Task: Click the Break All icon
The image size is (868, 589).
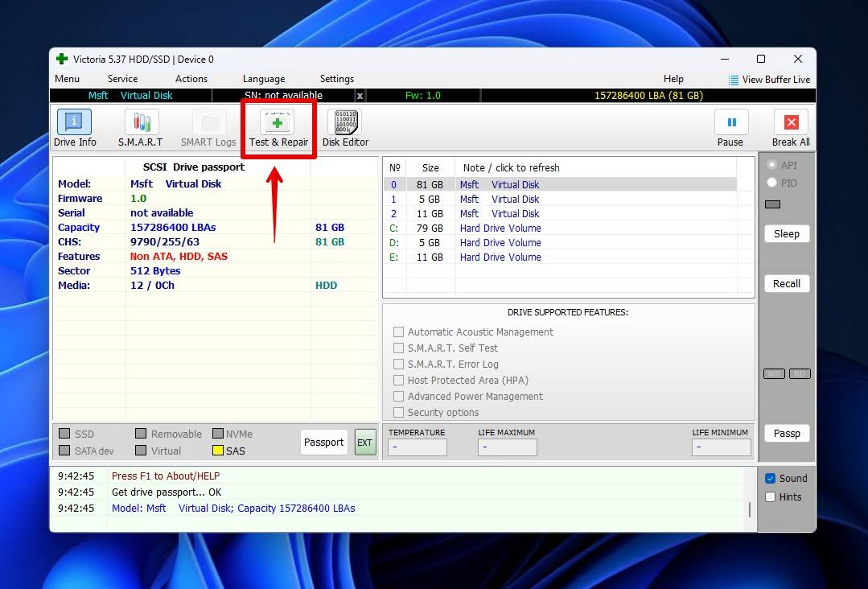Action: [x=790, y=123]
